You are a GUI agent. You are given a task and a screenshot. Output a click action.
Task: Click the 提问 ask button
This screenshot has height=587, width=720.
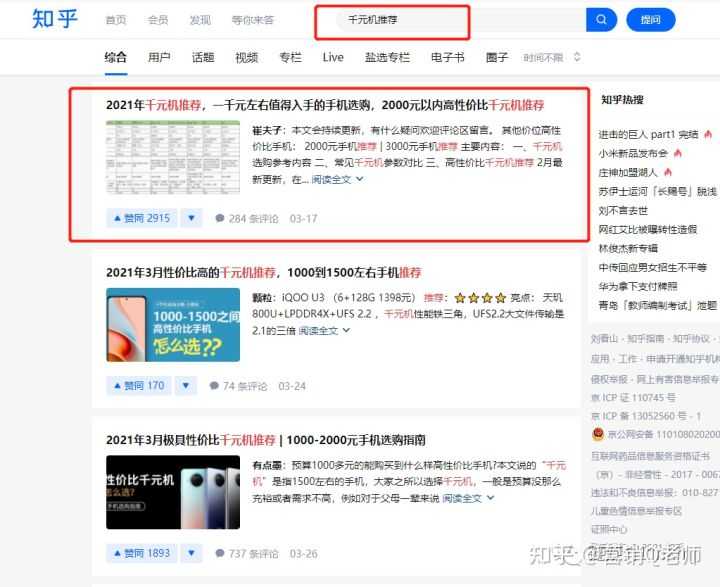[x=651, y=20]
